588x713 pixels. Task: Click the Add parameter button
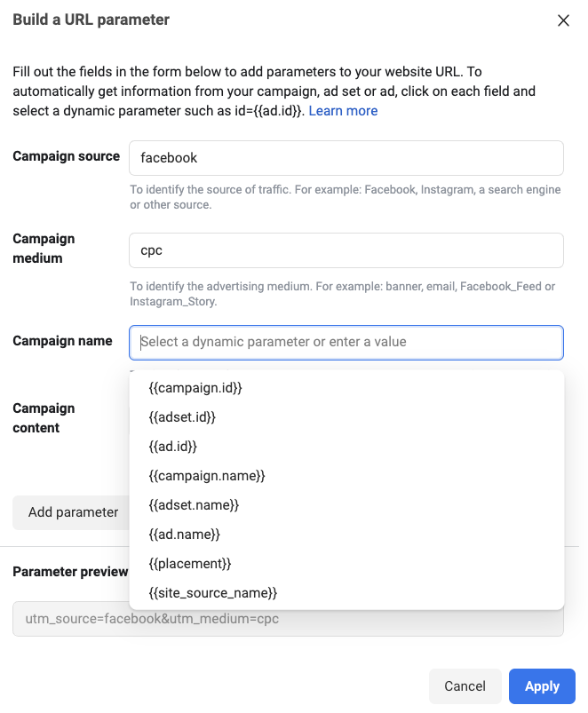pos(73,512)
